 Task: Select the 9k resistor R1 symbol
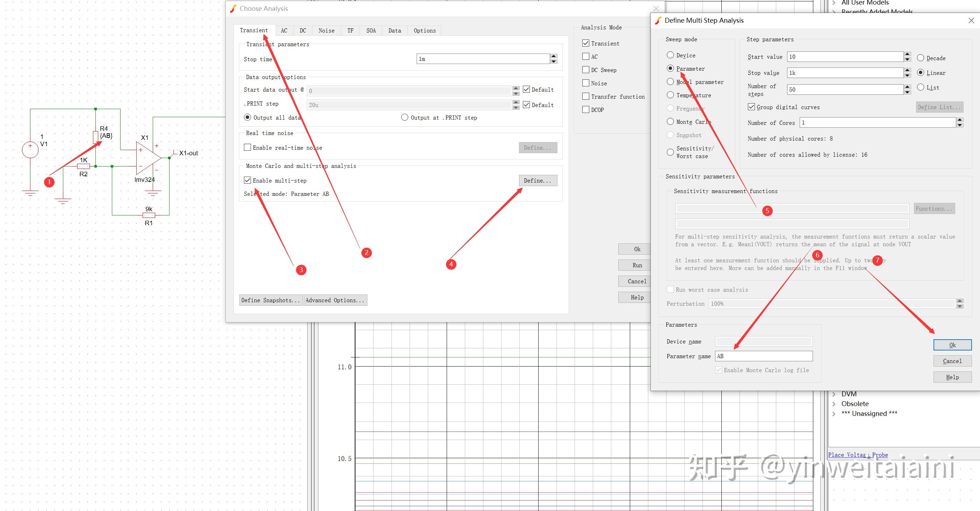coord(149,215)
